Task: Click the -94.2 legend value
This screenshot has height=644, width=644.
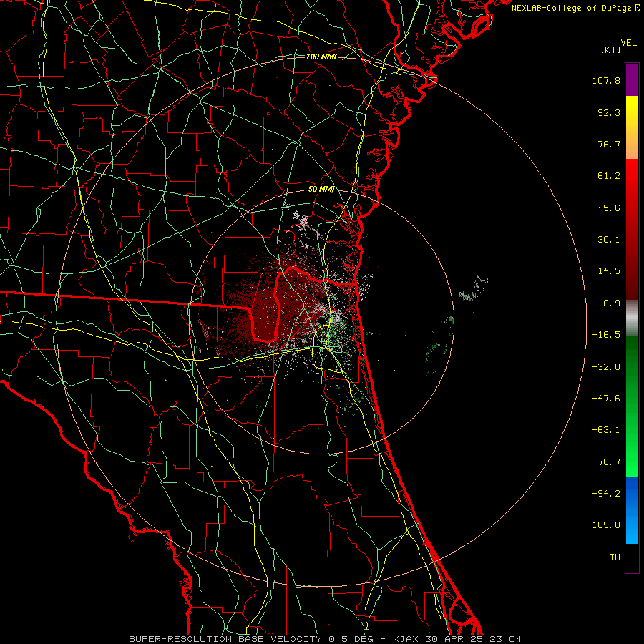Action: 606,494
